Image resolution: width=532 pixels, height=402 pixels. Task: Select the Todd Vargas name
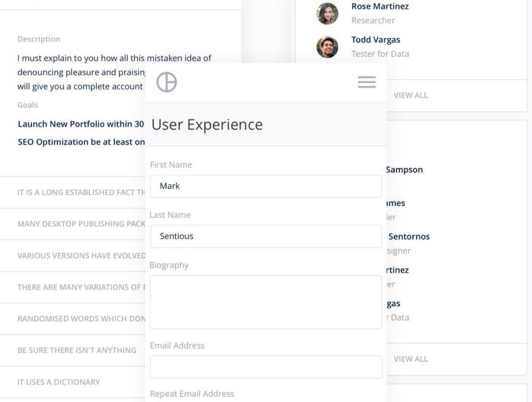[x=375, y=40]
